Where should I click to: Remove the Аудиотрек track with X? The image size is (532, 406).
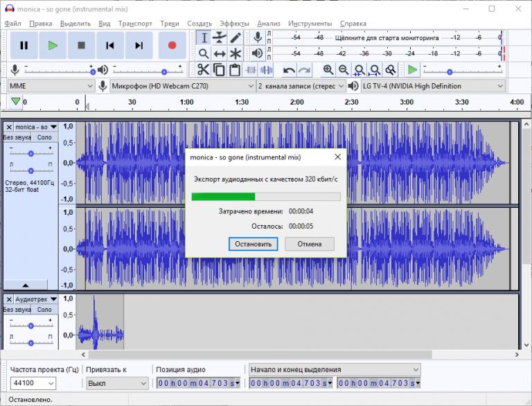tap(9, 299)
